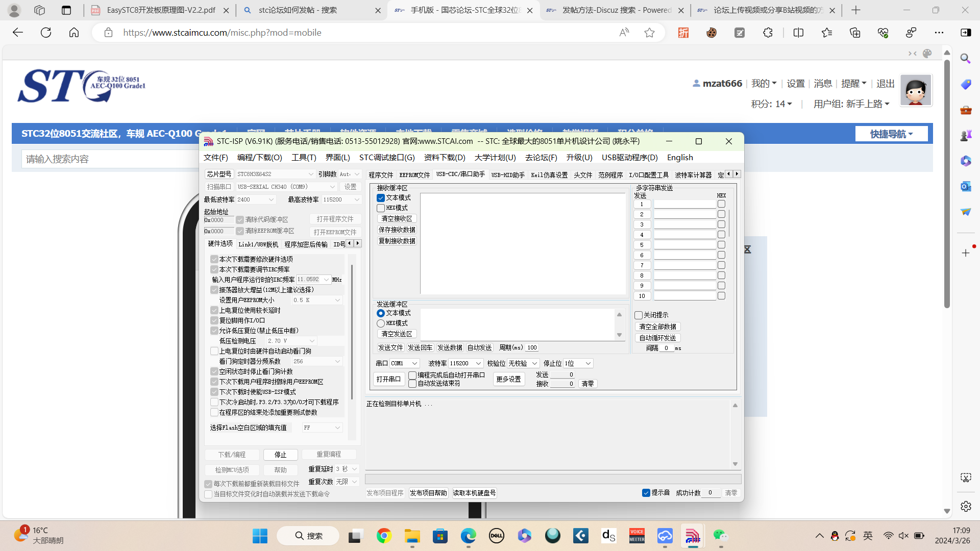
Task: Enable 编程完成后自动打开串口 checkbox
Action: [x=412, y=375]
